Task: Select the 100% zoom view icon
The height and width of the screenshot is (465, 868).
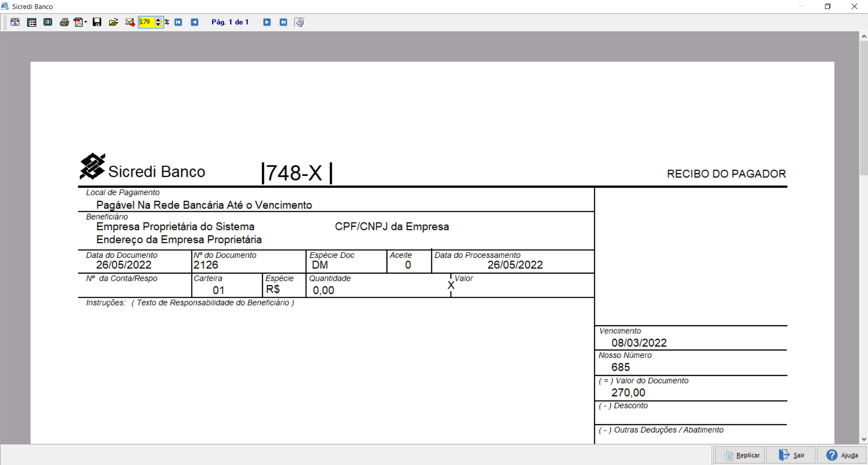Action: tap(32, 22)
